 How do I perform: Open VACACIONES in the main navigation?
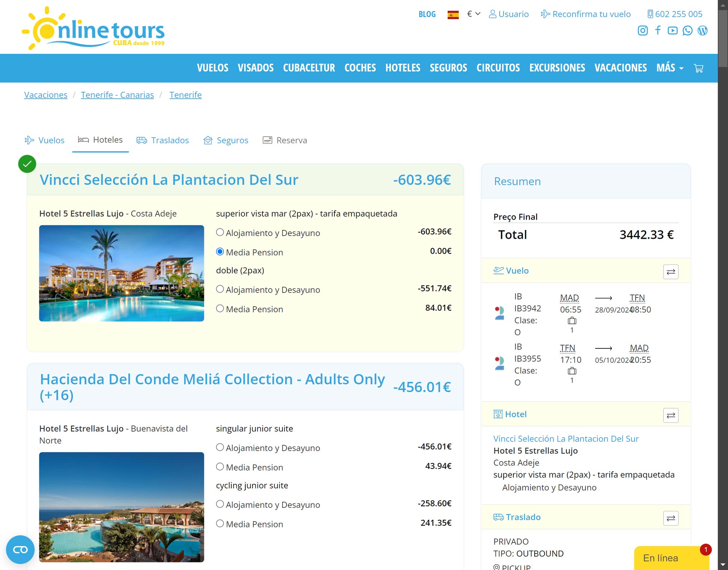(621, 68)
